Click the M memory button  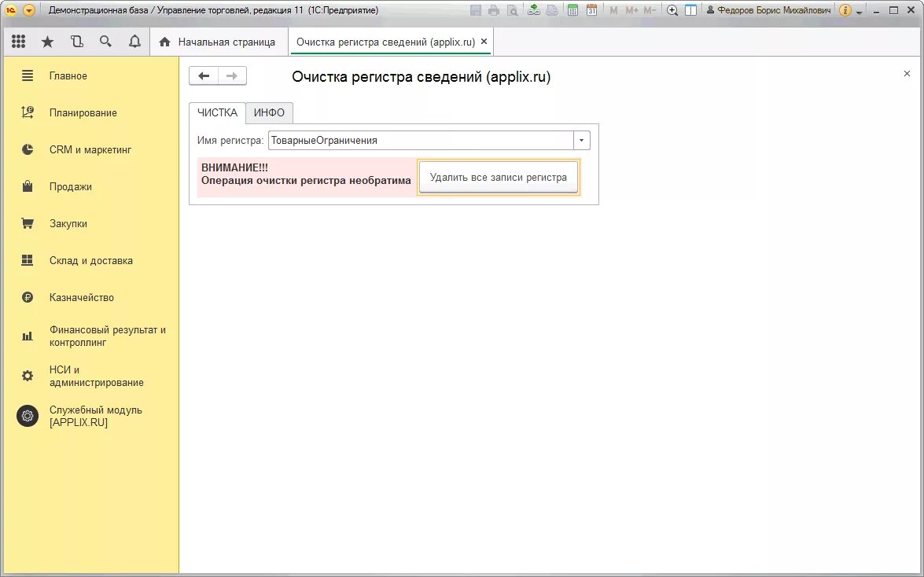[x=613, y=10]
